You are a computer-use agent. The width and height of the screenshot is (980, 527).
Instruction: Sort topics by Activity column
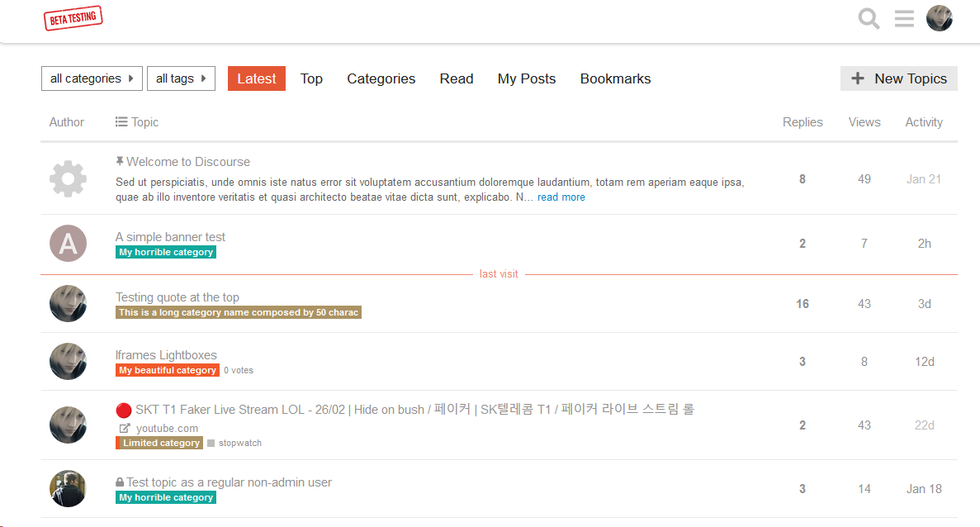(x=923, y=122)
